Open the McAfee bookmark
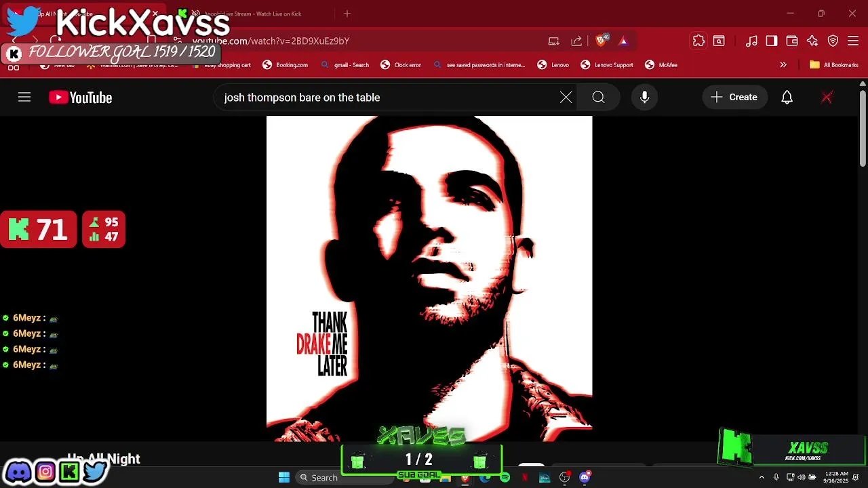This screenshot has height=488, width=868. pos(661,65)
